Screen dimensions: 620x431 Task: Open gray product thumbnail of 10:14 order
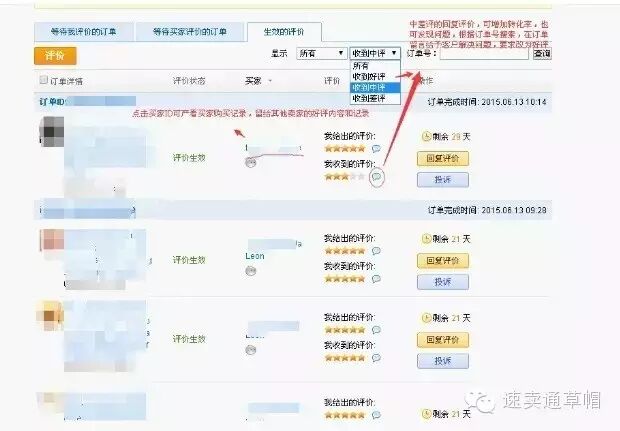[x=52, y=131]
